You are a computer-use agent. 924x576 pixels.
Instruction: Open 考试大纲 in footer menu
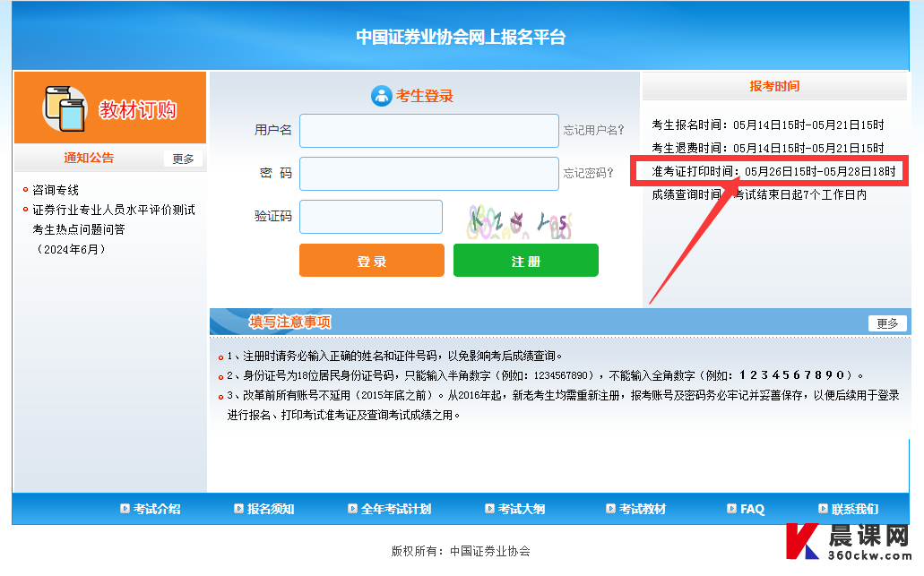tap(522, 509)
